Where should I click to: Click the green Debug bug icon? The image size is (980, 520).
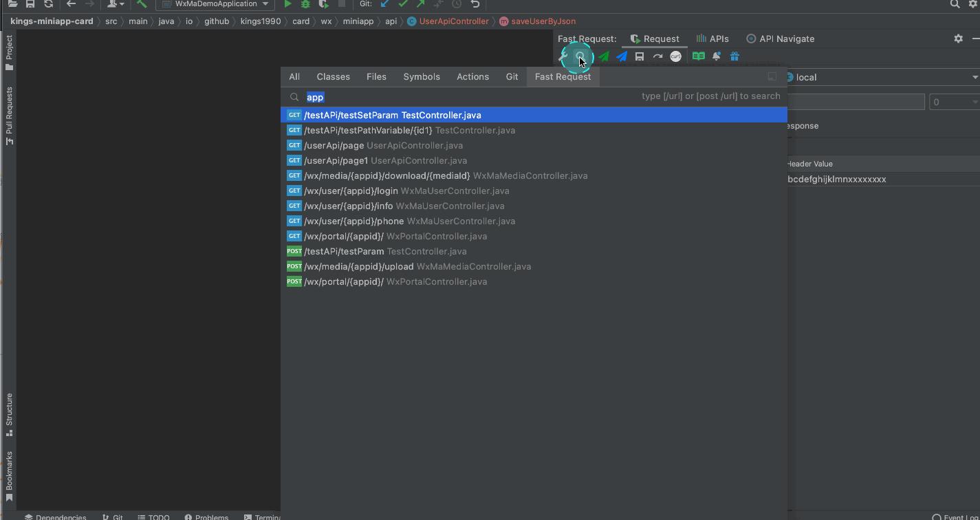click(x=305, y=4)
